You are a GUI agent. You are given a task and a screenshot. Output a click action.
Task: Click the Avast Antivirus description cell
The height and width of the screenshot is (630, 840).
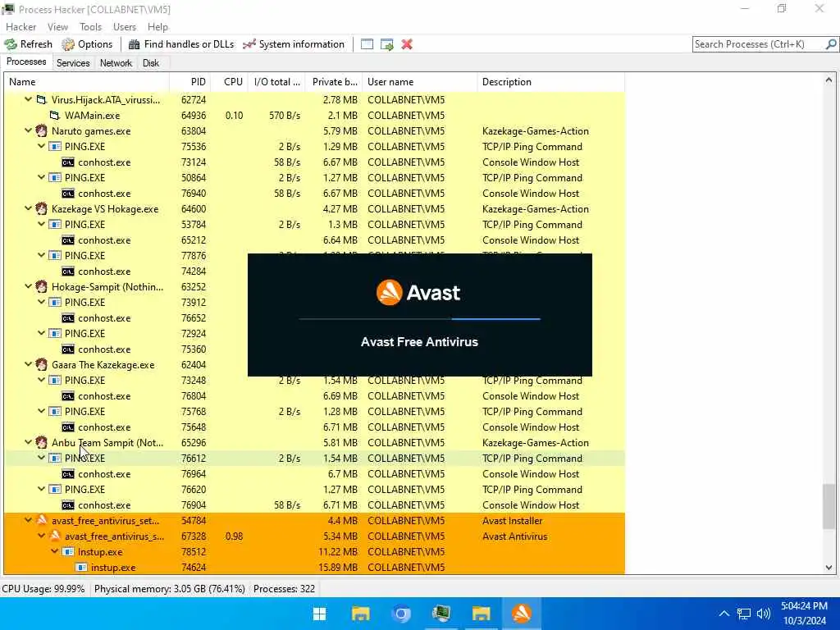515,536
